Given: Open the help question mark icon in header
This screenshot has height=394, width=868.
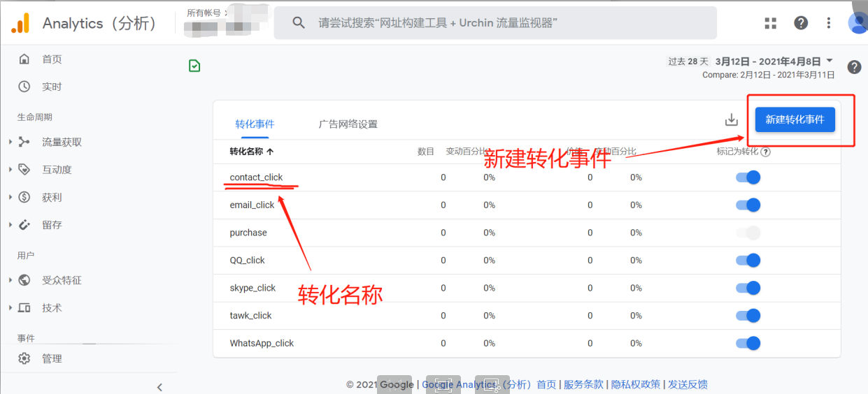Looking at the screenshot, I should point(801,23).
